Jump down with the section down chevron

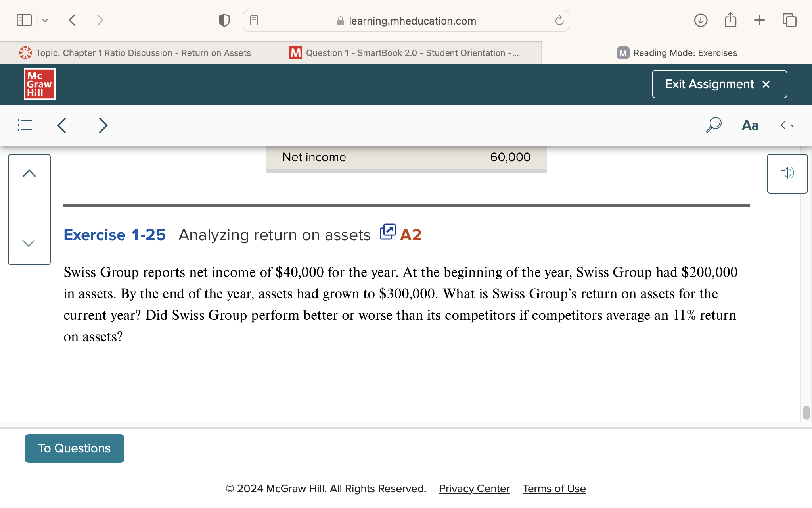point(29,243)
